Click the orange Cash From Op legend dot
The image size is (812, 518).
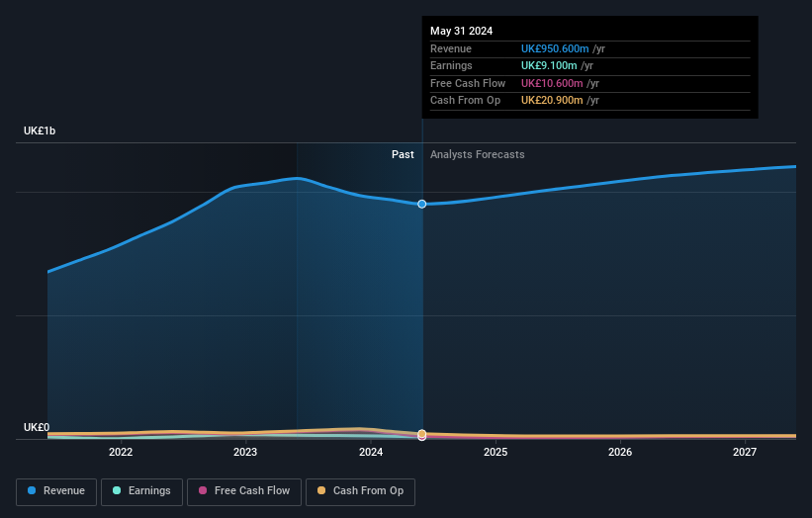[x=321, y=490]
